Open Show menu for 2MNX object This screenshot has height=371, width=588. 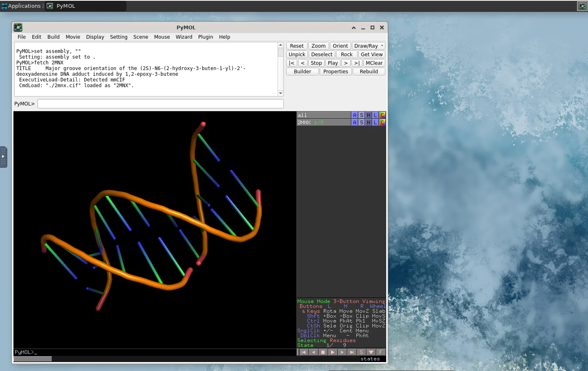(x=362, y=122)
